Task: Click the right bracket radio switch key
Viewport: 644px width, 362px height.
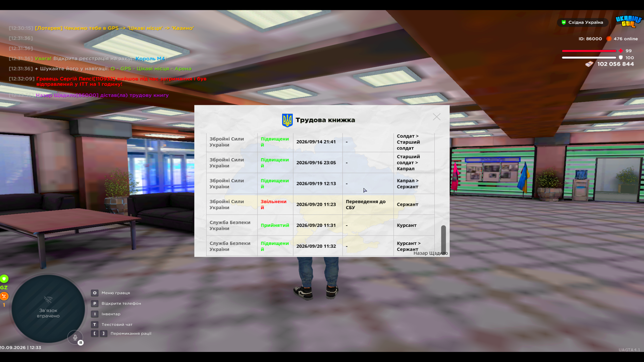Action: tap(104, 333)
